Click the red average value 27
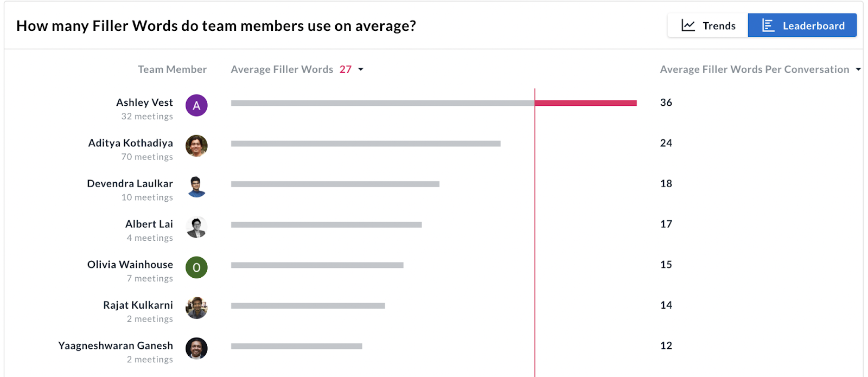This screenshot has width=868, height=377. click(x=346, y=69)
